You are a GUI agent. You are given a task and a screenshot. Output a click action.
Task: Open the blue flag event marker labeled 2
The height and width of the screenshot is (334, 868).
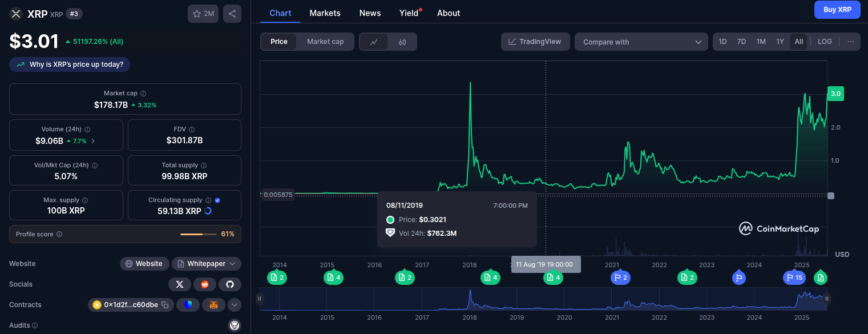coord(620,278)
